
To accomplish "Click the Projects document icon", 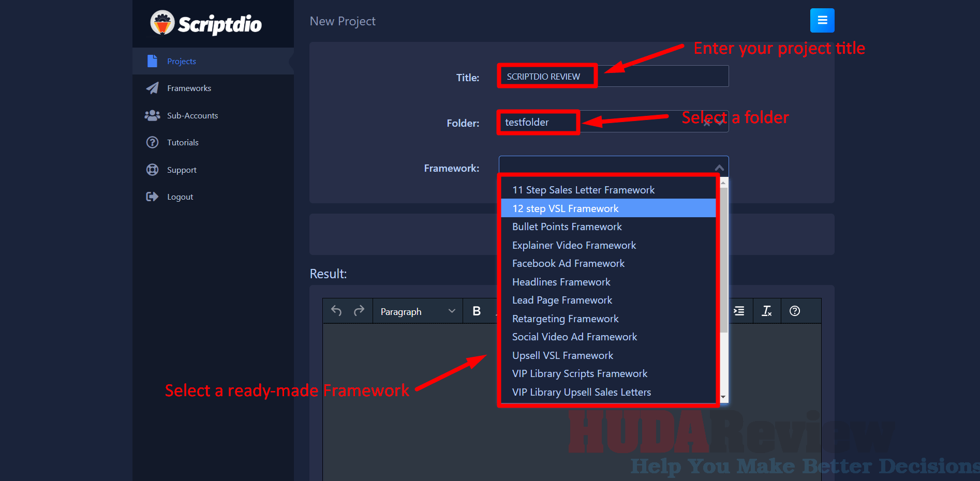I will point(152,61).
